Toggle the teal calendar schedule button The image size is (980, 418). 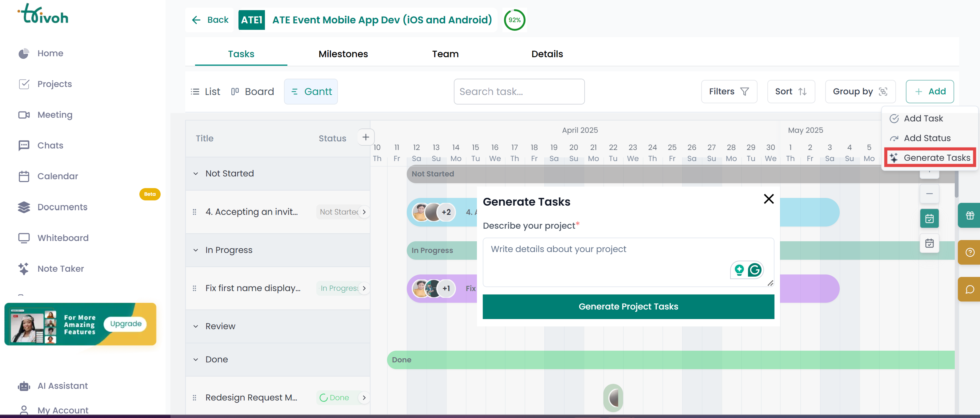click(x=930, y=219)
